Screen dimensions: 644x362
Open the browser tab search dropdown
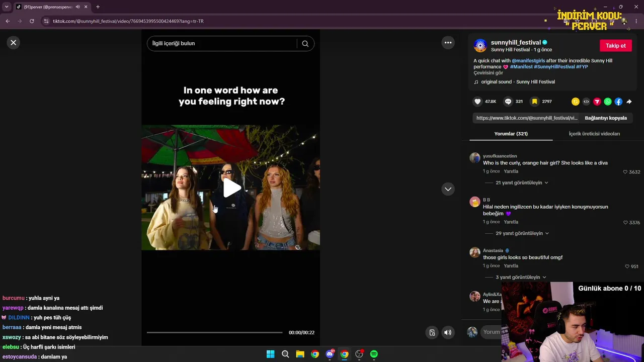tap(7, 7)
